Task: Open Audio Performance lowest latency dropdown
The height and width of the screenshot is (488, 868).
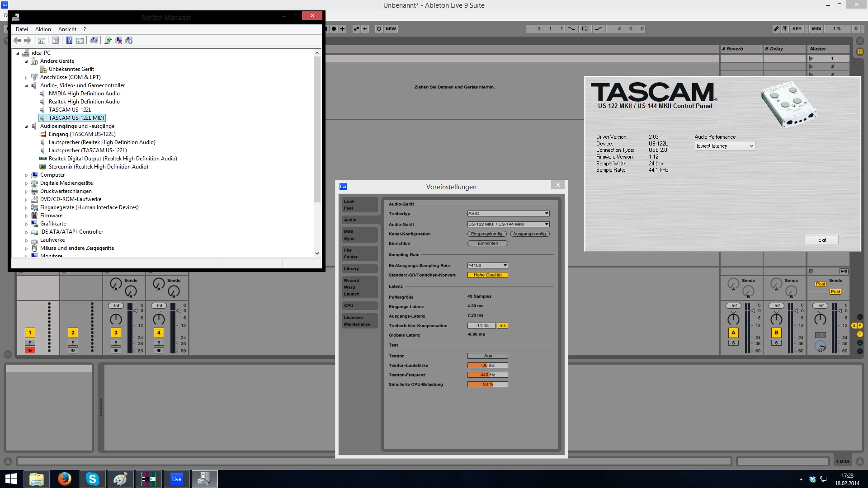Action: [725, 146]
